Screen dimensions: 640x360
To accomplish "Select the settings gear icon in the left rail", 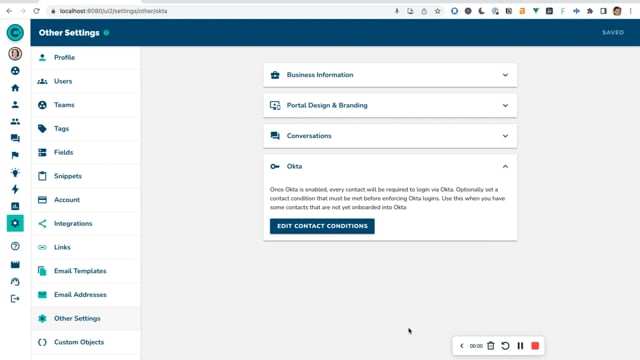I will 15,223.
